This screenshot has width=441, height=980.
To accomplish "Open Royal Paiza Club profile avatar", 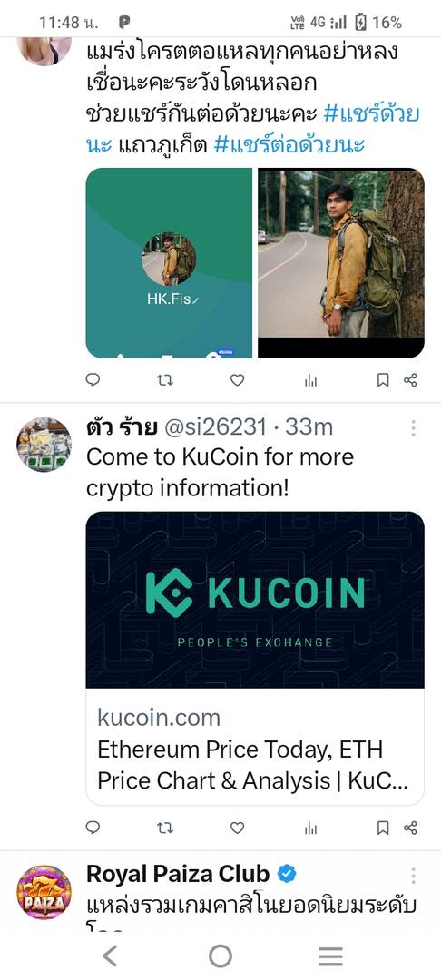I will [44, 892].
